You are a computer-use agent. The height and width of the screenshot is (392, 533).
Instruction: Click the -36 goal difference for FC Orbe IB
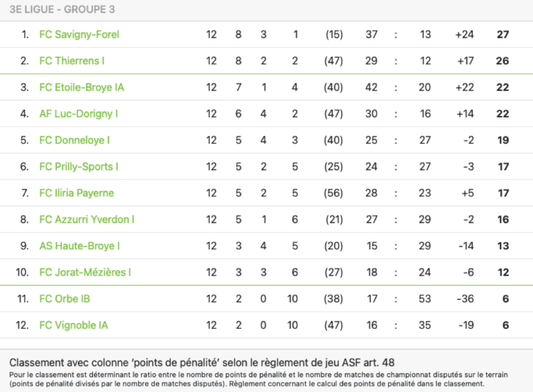466,299
